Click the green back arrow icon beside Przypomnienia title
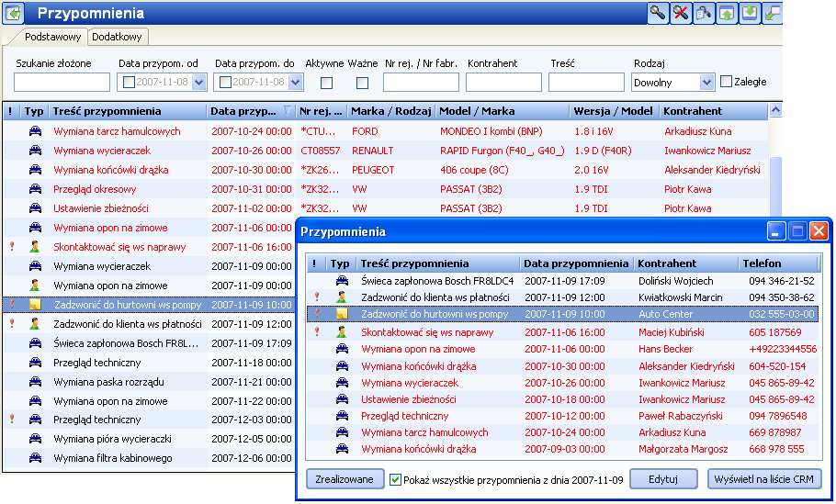The image size is (836, 504). pos(14,13)
